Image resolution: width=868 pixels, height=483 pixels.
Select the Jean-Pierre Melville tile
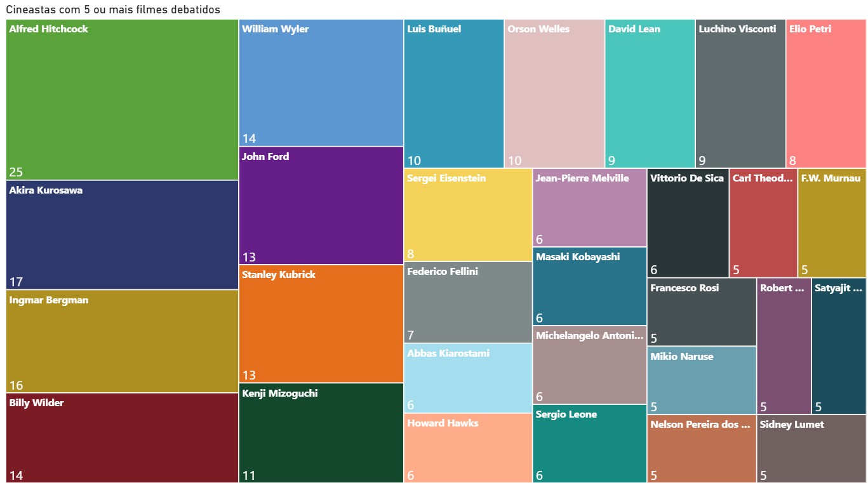(x=589, y=208)
